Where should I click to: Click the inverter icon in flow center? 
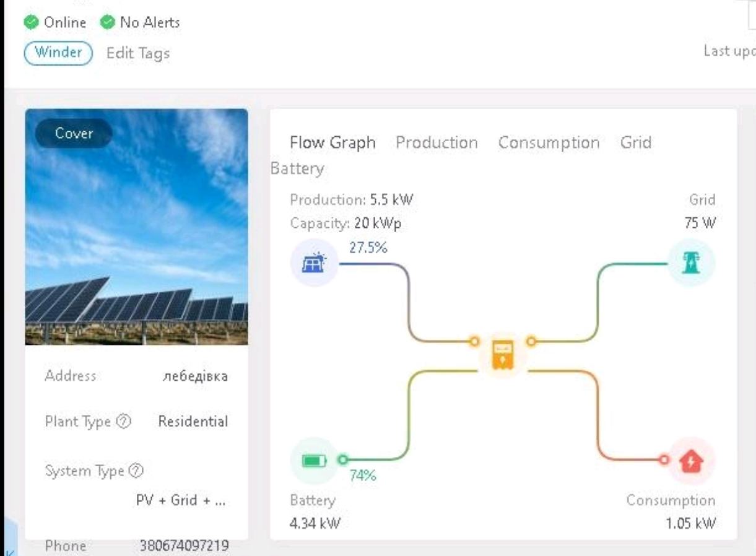click(502, 355)
